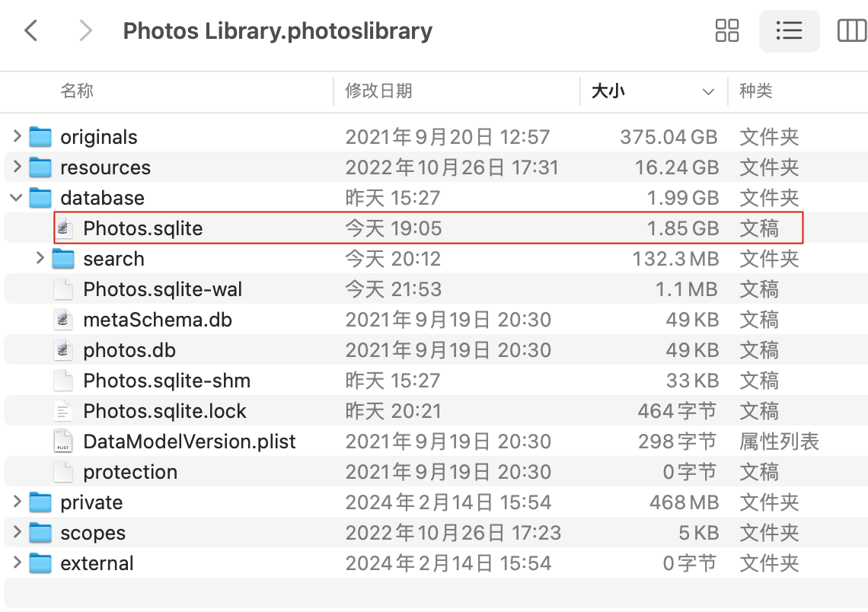The image size is (868, 612).
Task: Expand the search subfolder
Action: [x=40, y=259]
